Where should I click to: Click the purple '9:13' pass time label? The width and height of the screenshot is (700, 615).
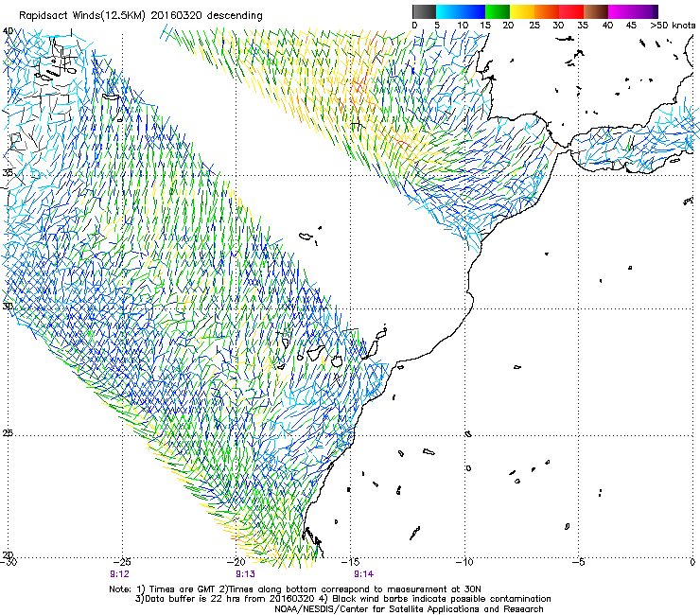[246, 574]
